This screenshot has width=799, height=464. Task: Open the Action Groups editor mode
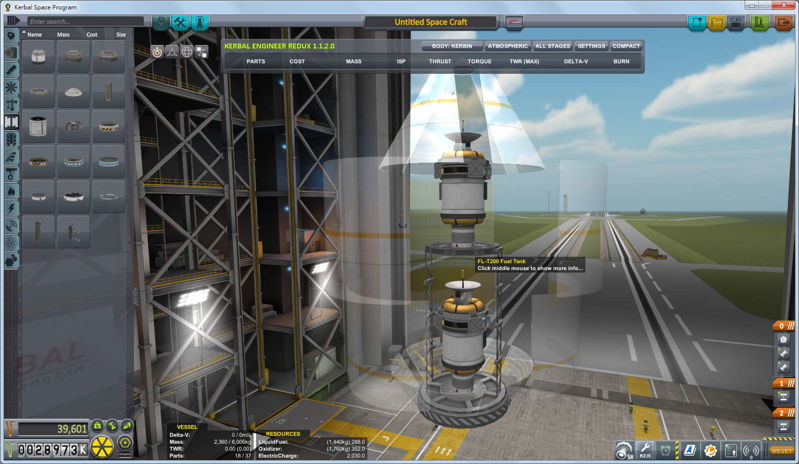click(180, 22)
